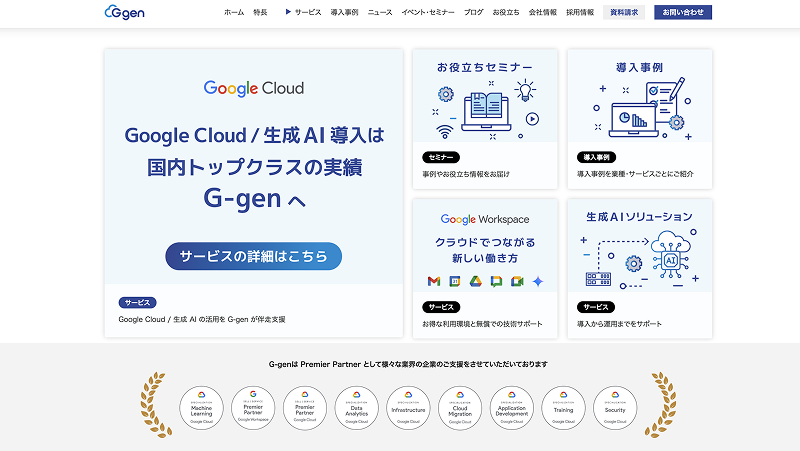The image size is (800, 451).
Task: Open the 導入事例 card heading
Action: point(639,67)
